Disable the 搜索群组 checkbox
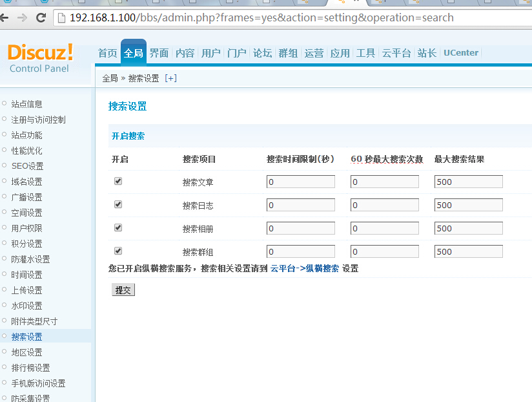This screenshot has height=402, width=532. click(118, 251)
